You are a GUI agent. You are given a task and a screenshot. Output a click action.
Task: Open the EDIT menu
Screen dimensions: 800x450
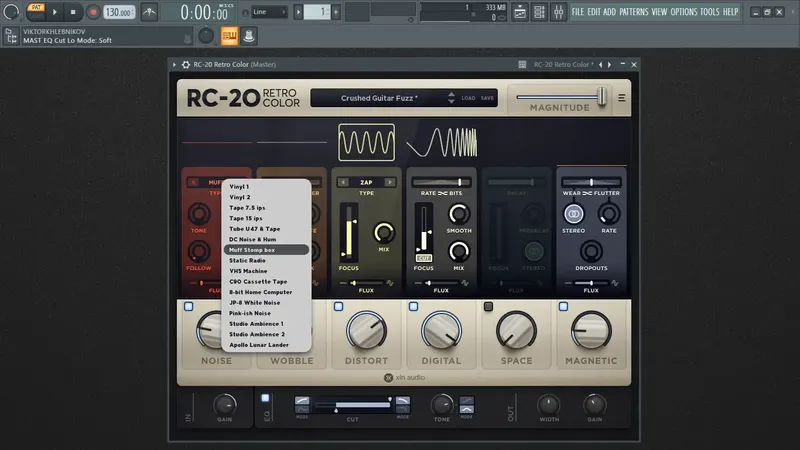594,12
